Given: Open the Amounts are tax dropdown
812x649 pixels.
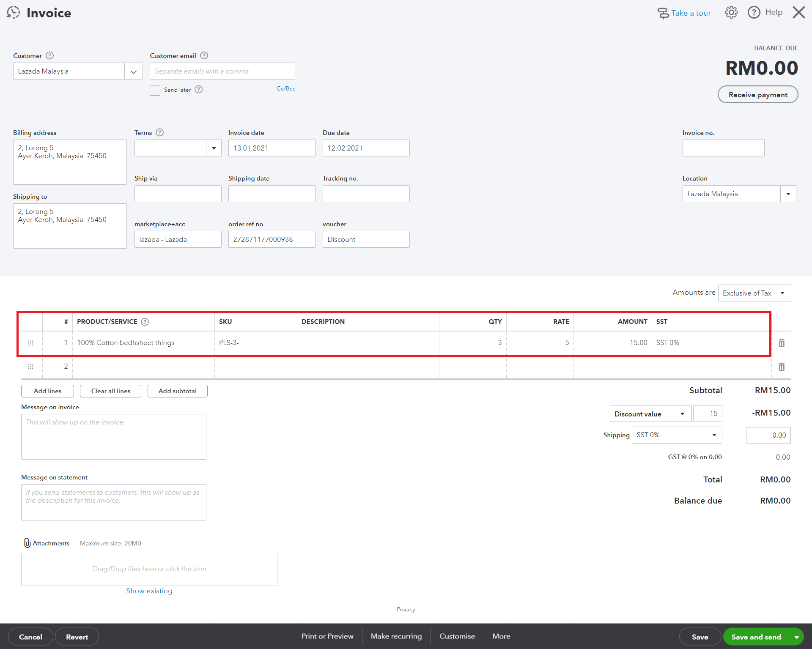Looking at the screenshot, I should 754,293.
